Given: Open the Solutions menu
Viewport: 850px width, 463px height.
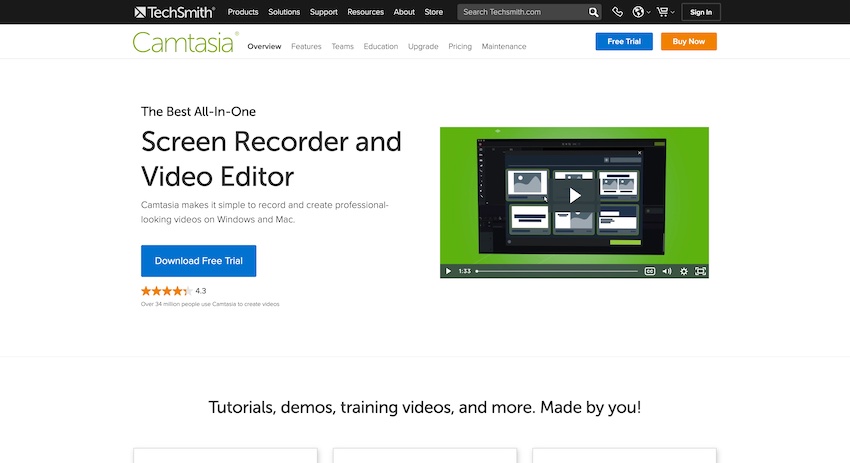Looking at the screenshot, I should click(284, 12).
